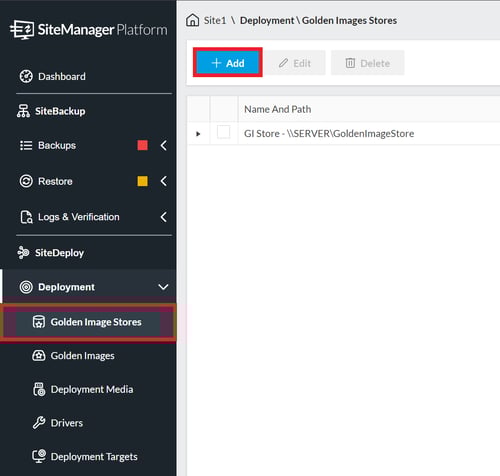Select the Restore circular arrow icon

(x=26, y=181)
